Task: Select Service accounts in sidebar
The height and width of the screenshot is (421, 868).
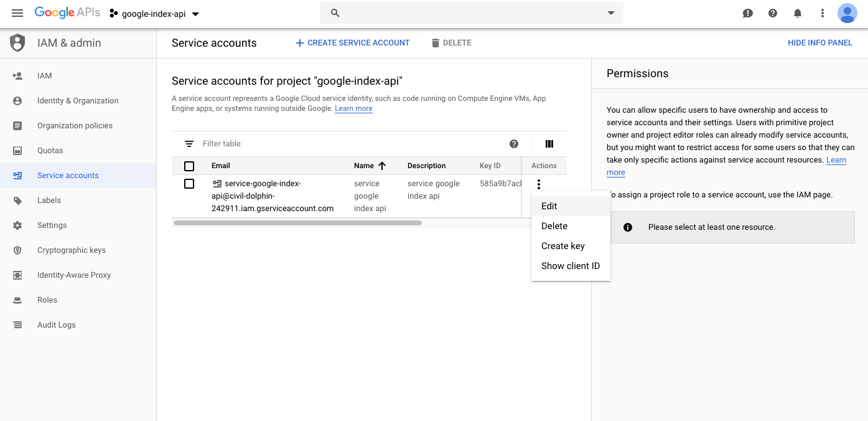Action: coord(78,176)
